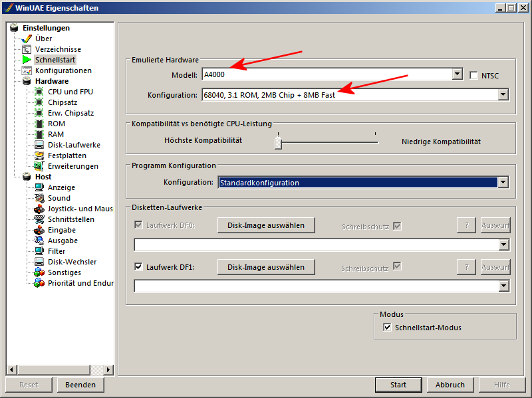Screen dimensions: 532x398
Task: Open the Chipsatz settings entry
Action: [63, 102]
